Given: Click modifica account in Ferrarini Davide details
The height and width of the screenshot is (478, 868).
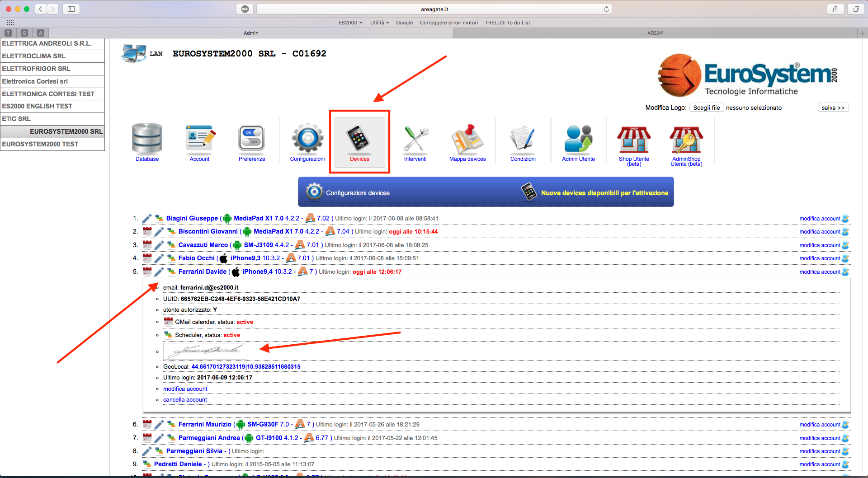Looking at the screenshot, I should tap(185, 389).
